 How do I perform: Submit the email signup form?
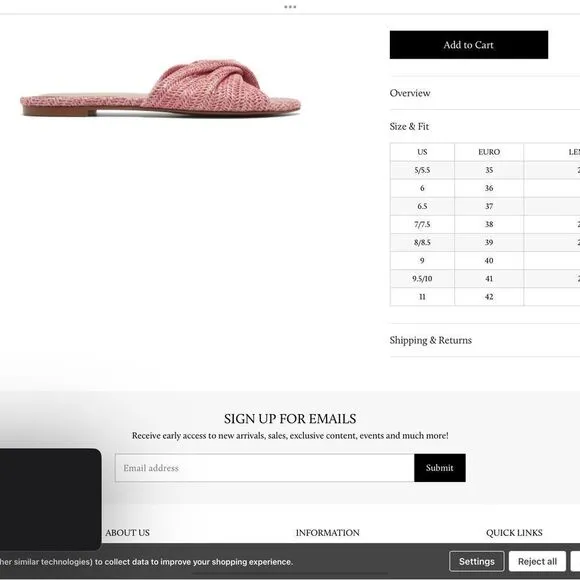tap(440, 468)
